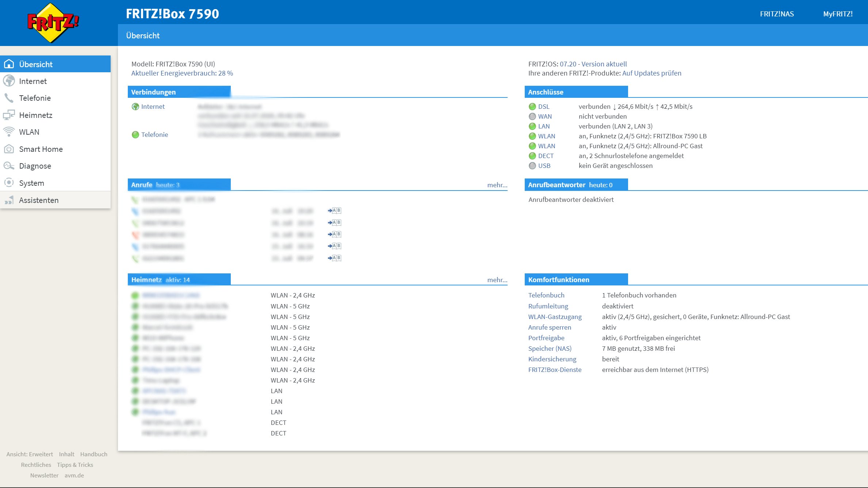Click the gray WAN status LED
Screen dimensions: 868x488
(532, 116)
